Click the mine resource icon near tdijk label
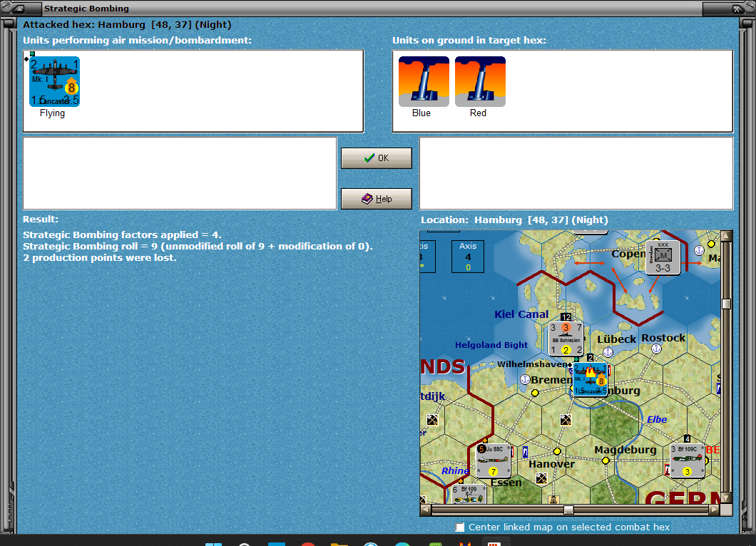756x546 pixels. point(432,420)
